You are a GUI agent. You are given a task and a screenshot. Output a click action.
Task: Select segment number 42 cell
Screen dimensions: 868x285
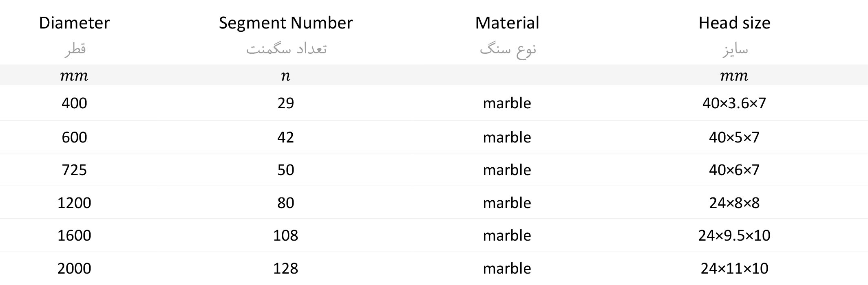coord(285,137)
